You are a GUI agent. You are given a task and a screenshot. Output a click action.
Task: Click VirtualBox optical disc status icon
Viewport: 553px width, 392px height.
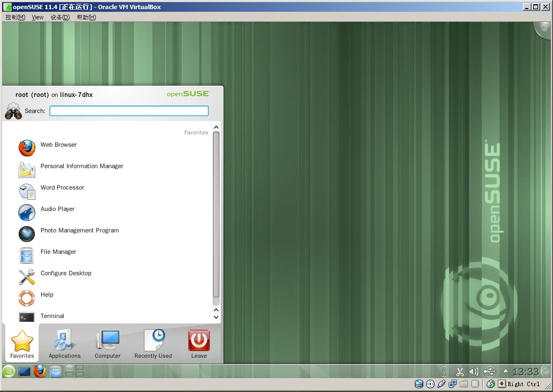430,384
